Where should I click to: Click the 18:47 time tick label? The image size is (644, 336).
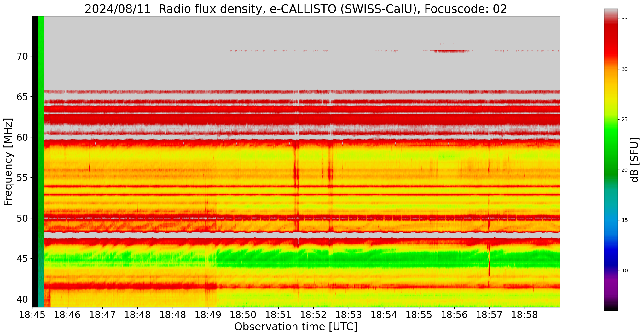102,315
